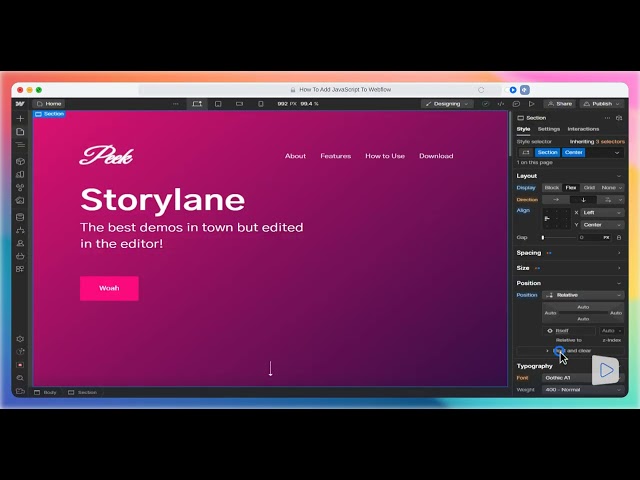Viewport: 640px width, 480px height.
Task: Click the Features nav link
Action: (336, 156)
